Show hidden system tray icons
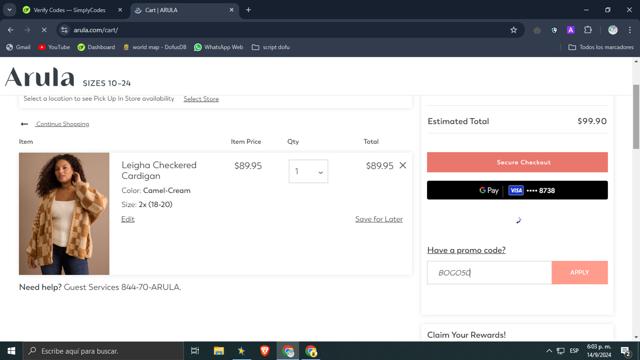 coord(549,351)
